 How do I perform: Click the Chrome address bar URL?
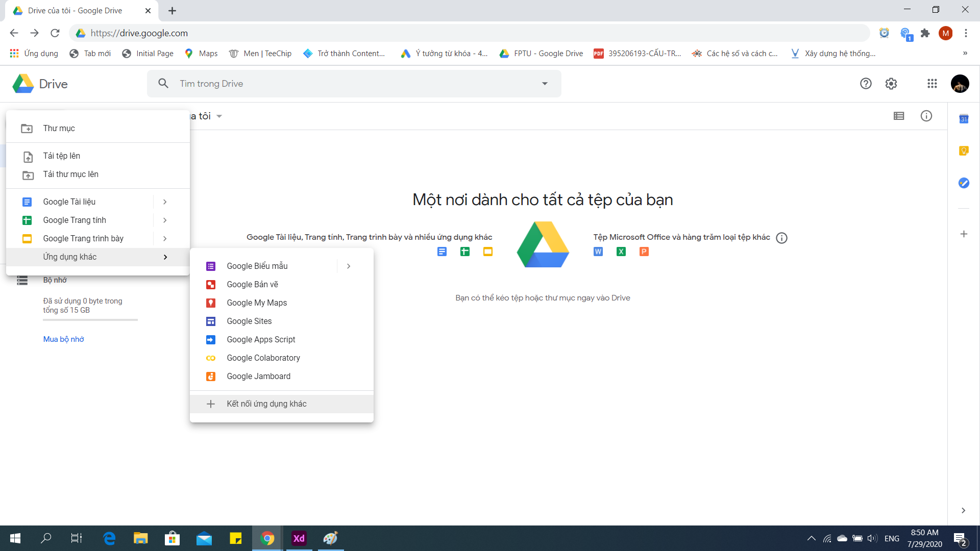[139, 33]
